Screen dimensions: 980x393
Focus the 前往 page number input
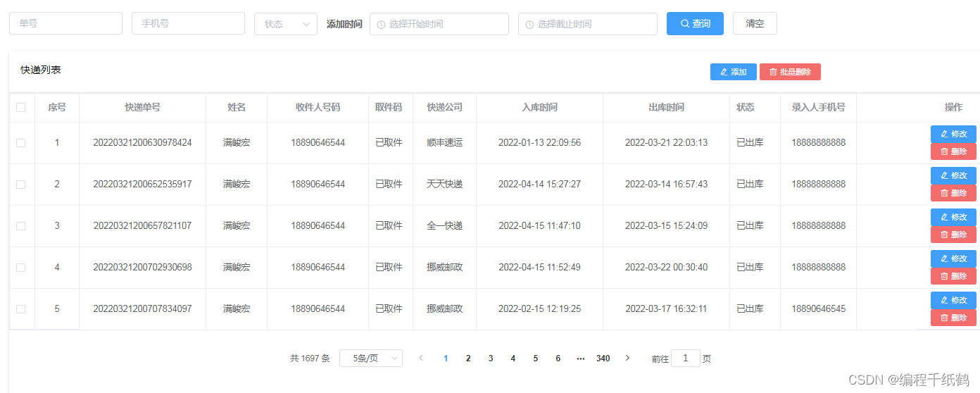[686, 358]
